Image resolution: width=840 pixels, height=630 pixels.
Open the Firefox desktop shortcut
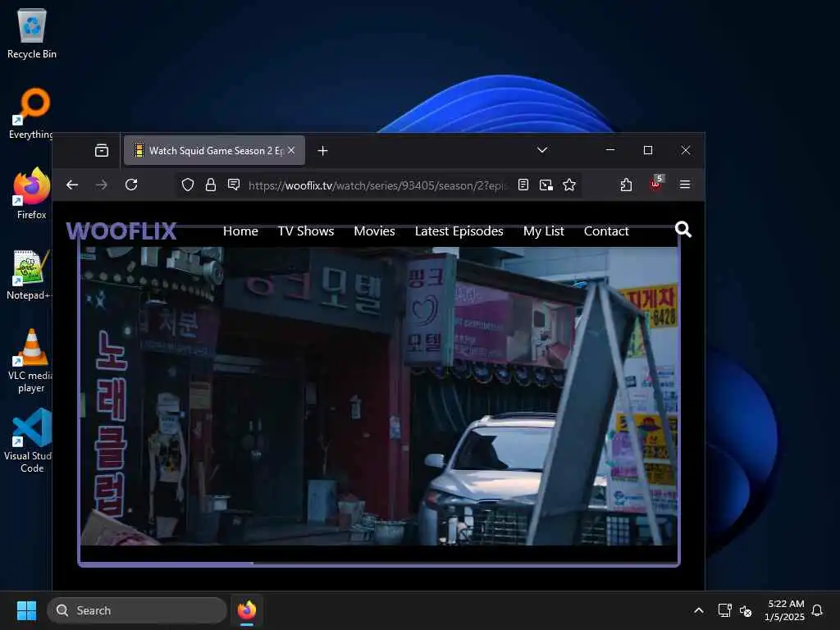pyautogui.click(x=32, y=194)
